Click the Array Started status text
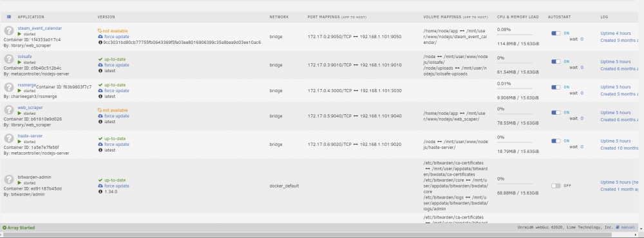The height and width of the screenshot is (238, 644). [21, 227]
